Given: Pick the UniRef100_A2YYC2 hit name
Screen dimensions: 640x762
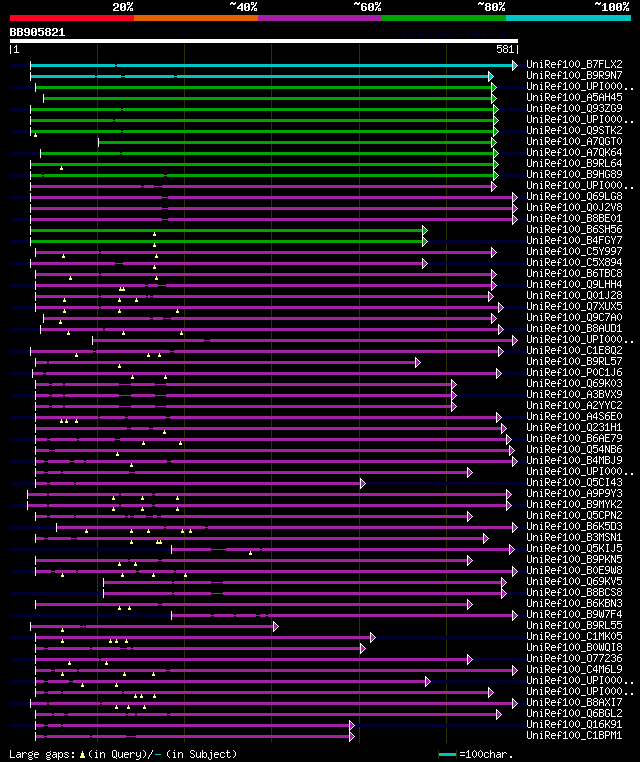Looking at the screenshot, I should [x=574, y=405].
